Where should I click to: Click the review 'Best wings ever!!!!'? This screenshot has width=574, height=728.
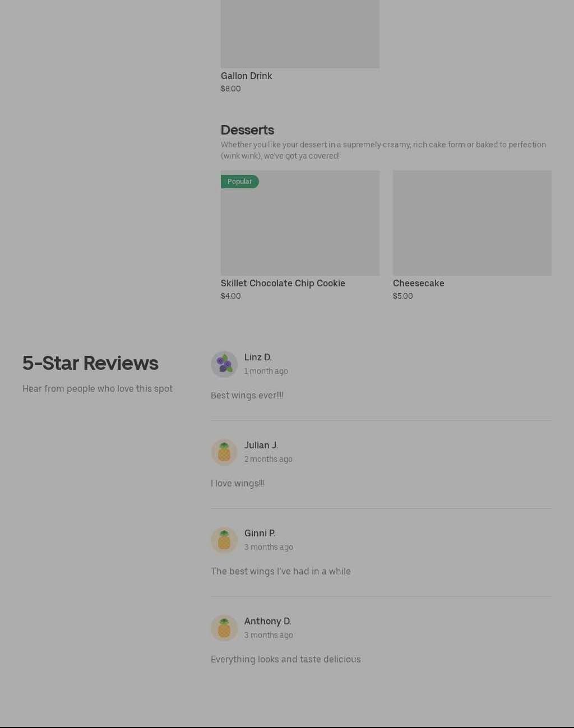pos(247,395)
